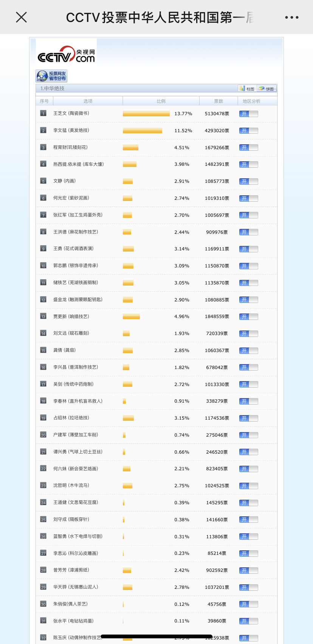Select option 龚倩 (龚扇)
The width and height of the screenshot is (313, 644).
tap(65, 350)
